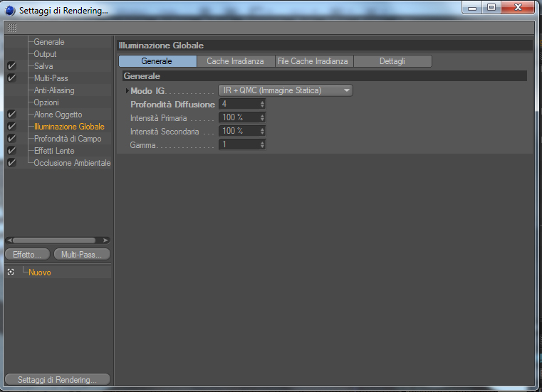
Task: Expand the Modo IG disclosure triangle
Action: (x=127, y=91)
